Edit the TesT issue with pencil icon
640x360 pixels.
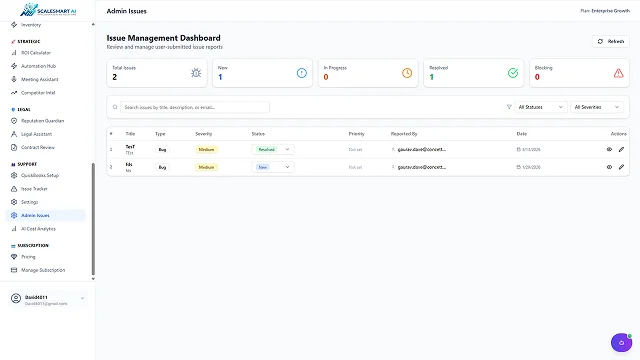(x=621, y=149)
